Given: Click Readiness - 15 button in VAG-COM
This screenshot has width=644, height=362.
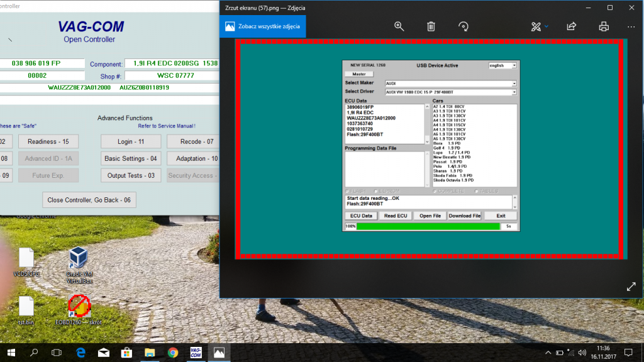Looking at the screenshot, I should pos(48,141).
